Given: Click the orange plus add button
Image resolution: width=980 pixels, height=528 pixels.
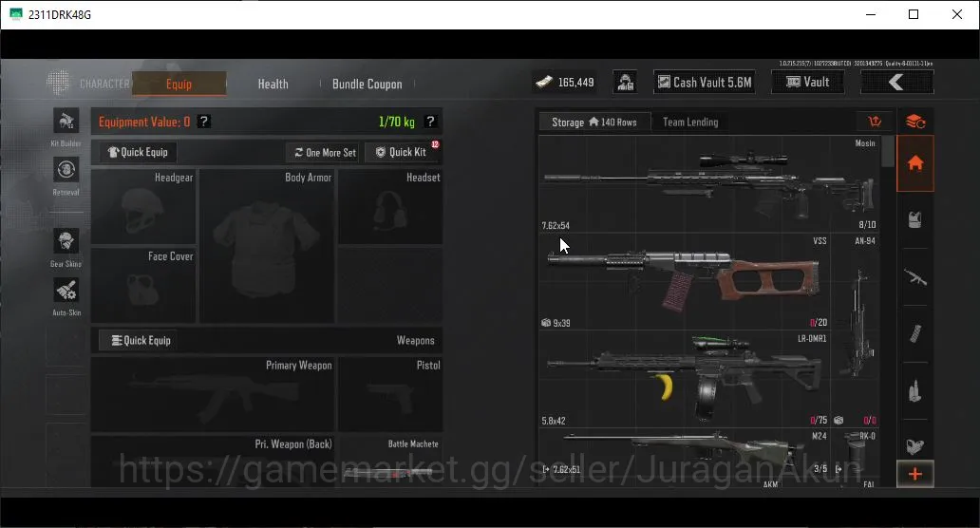Looking at the screenshot, I should point(915,474).
